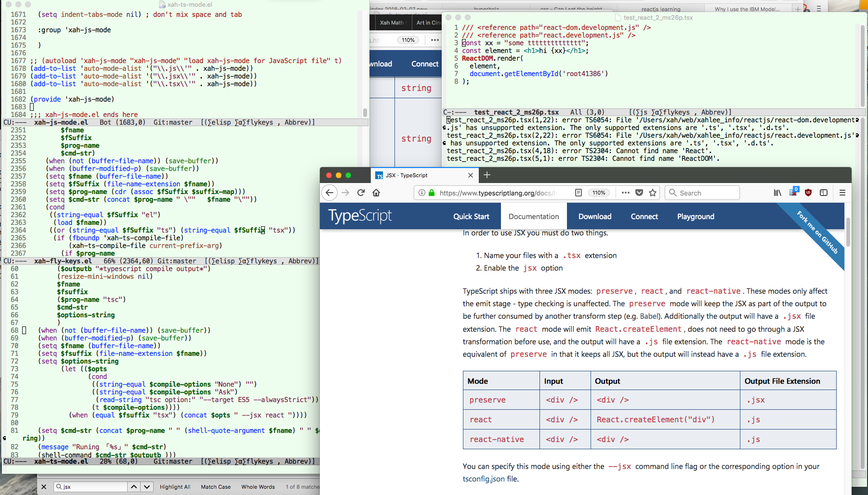
Task: Select Documentation in TypeScript nav
Action: click(x=534, y=217)
